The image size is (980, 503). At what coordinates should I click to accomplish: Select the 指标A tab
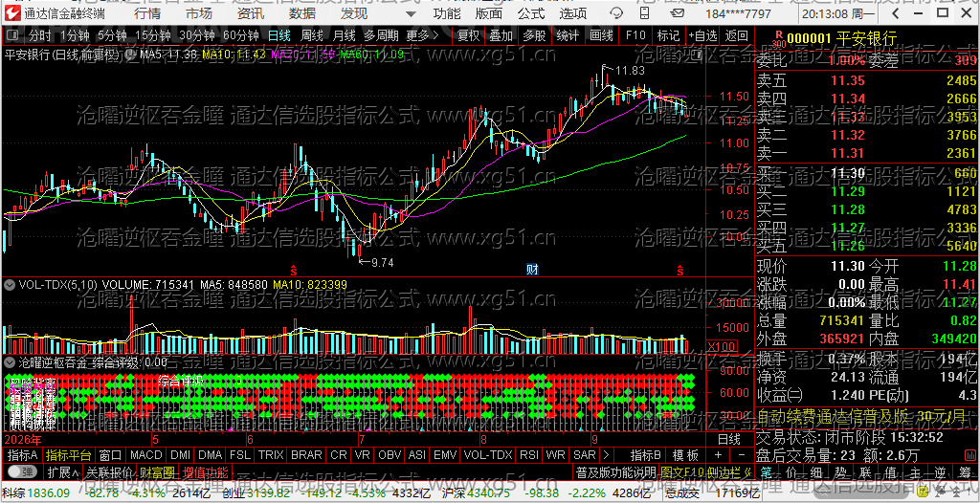click(x=23, y=455)
